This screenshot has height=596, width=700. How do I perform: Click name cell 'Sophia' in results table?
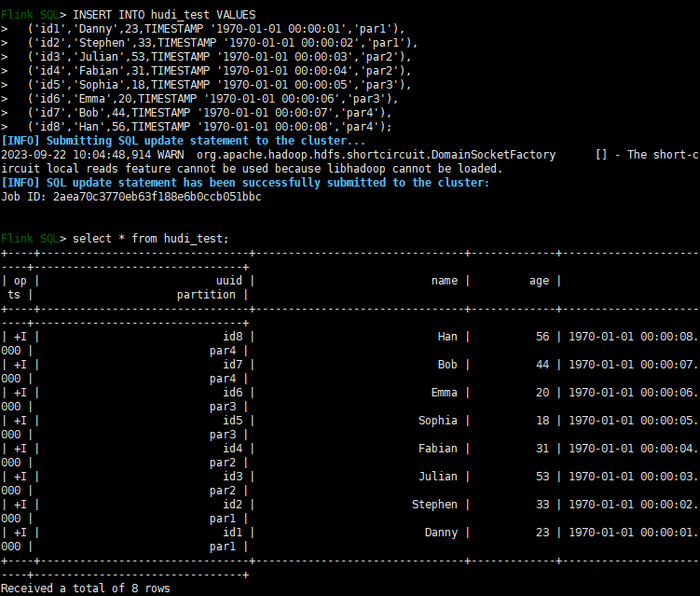tap(438, 421)
